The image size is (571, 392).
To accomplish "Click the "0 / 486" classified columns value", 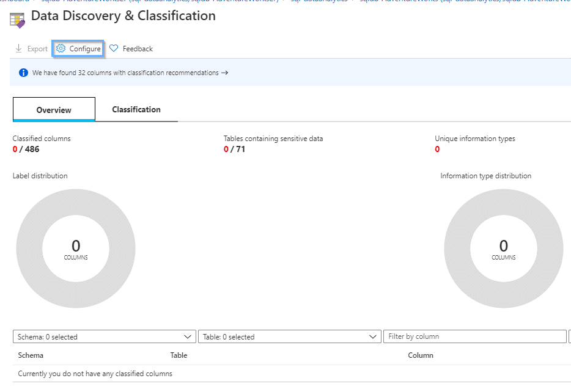I will pos(26,149).
